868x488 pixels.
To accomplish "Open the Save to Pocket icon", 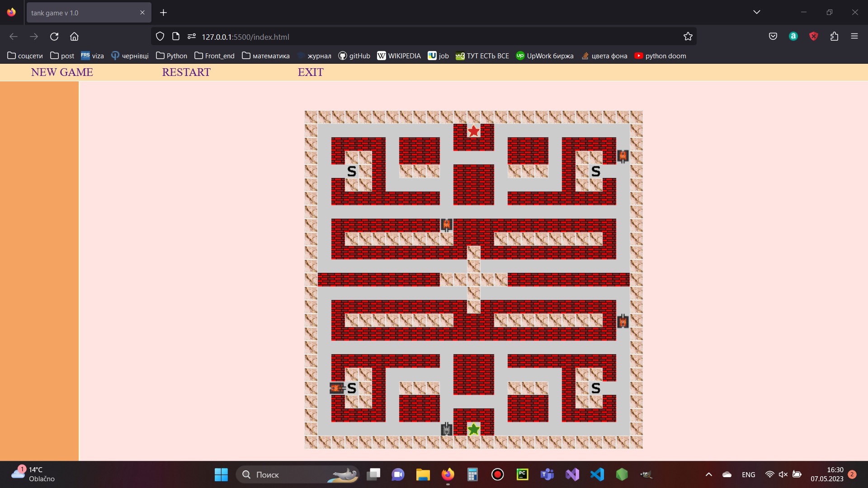I will pyautogui.click(x=773, y=37).
